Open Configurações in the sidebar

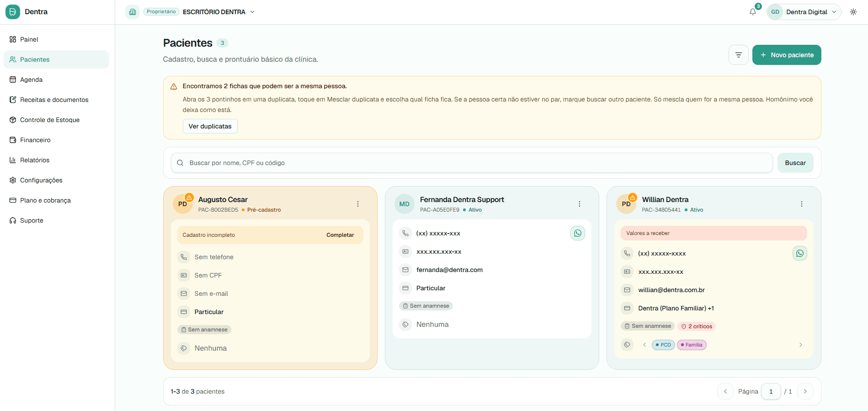point(56,180)
